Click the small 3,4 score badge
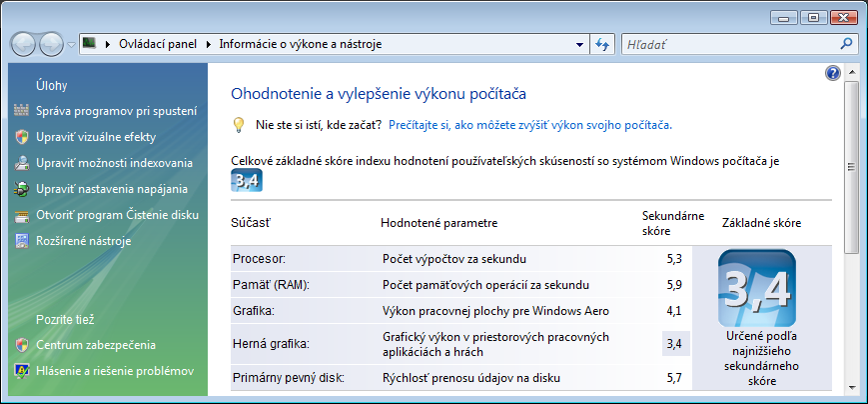The height and width of the screenshot is (404, 868). pyautogui.click(x=247, y=181)
